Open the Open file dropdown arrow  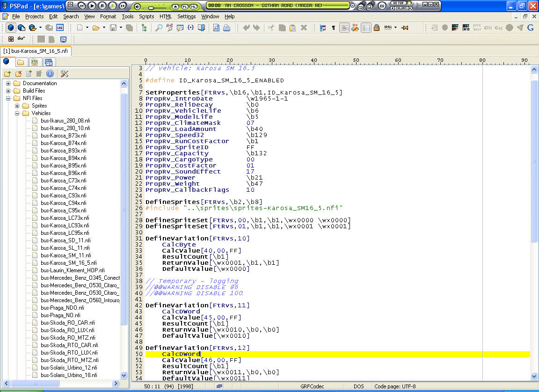pos(104,28)
